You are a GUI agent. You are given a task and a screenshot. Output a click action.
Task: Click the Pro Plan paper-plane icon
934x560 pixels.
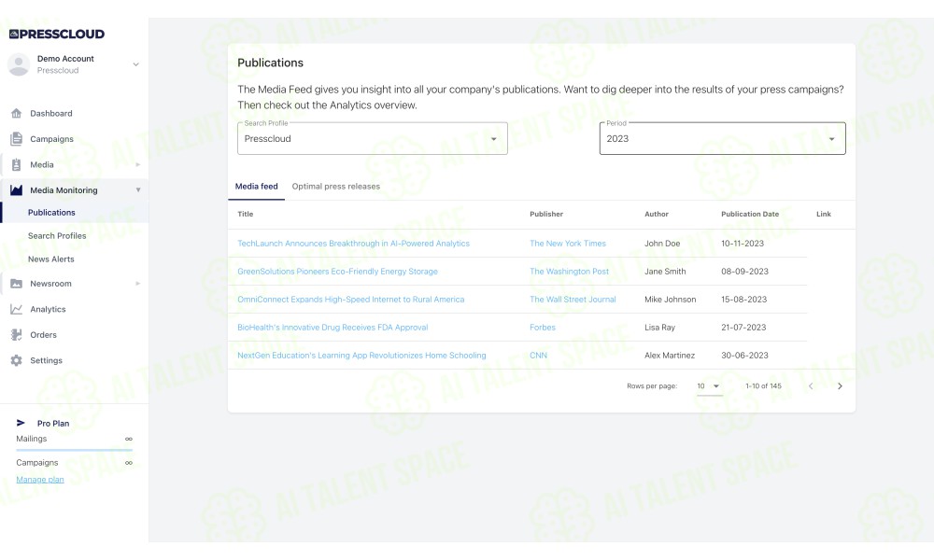coord(21,423)
